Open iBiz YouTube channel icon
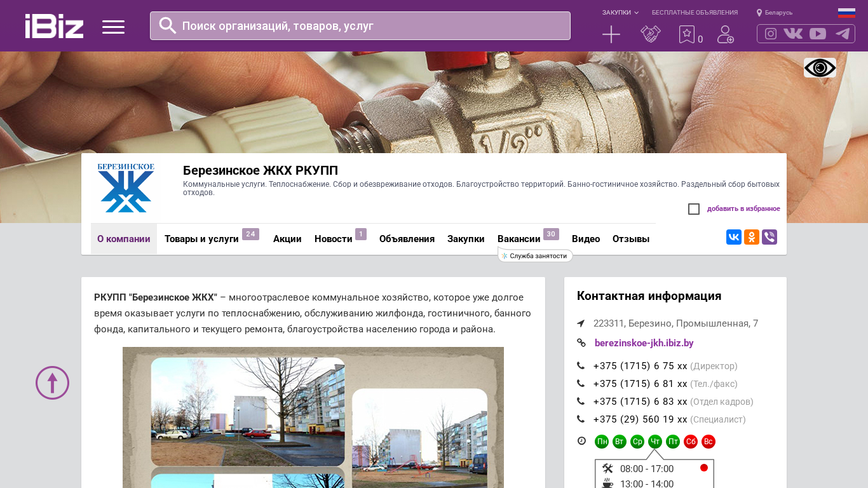Viewport: 868px width, 488px height. (818, 34)
